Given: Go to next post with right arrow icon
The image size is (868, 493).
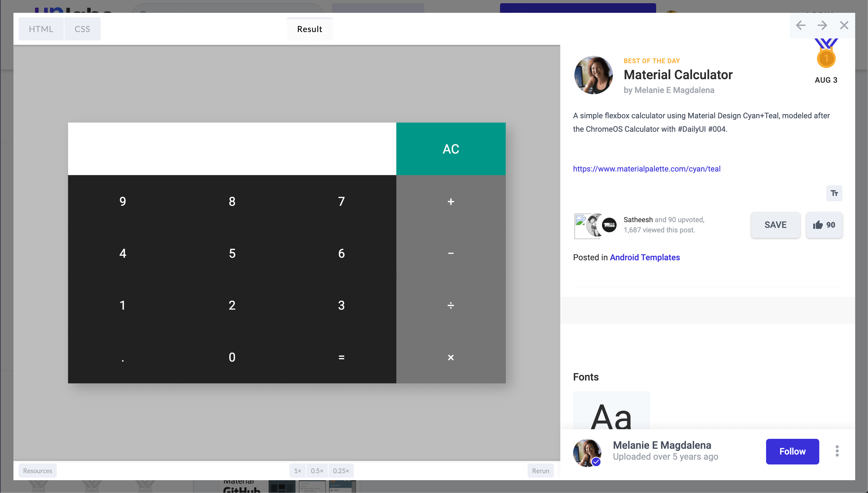Looking at the screenshot, I should coord(822,25).
